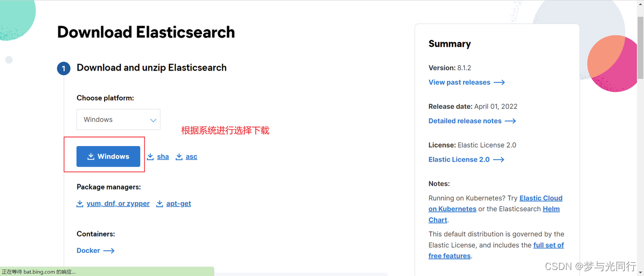
Task: Click the Summary panel heading
Action: click(450, 44)
